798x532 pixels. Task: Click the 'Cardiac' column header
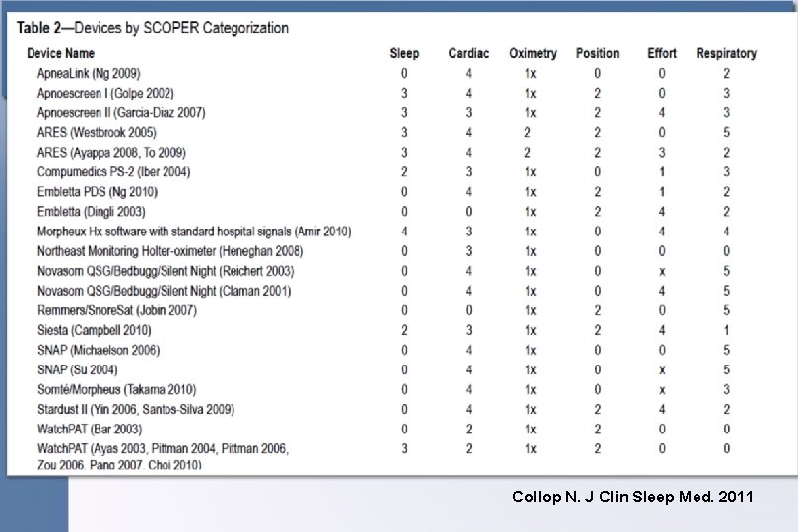tap(469, 53)
